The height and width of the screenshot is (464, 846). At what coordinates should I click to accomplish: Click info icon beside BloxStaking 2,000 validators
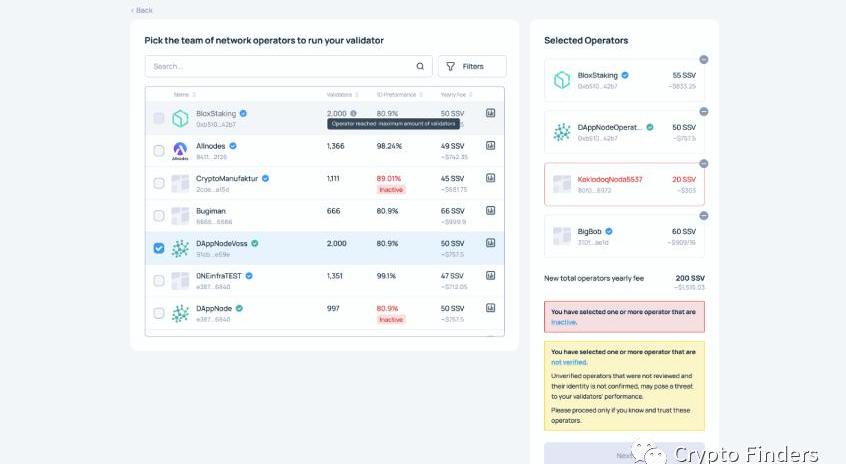[x=353, y=113]
